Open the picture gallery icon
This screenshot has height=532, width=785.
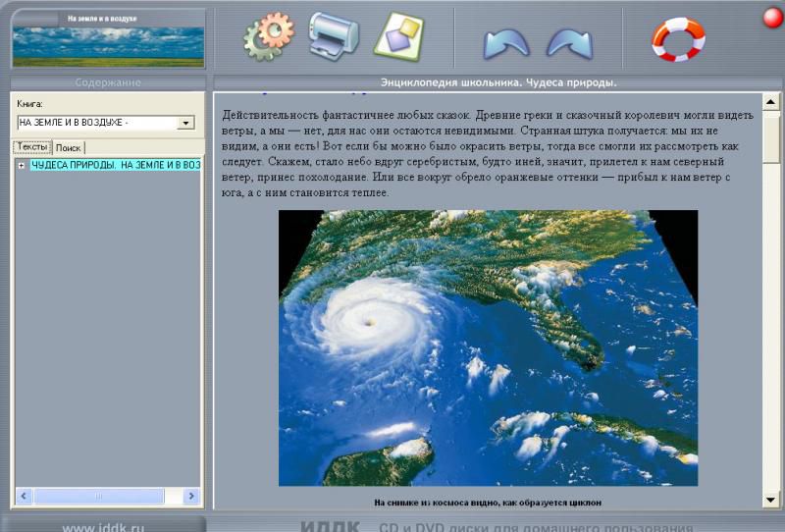397,37
